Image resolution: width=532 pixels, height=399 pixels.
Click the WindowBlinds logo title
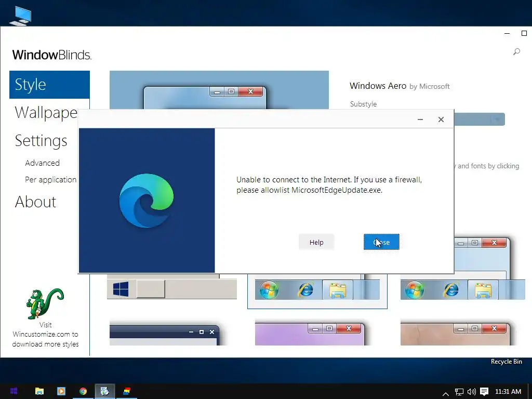51,55
